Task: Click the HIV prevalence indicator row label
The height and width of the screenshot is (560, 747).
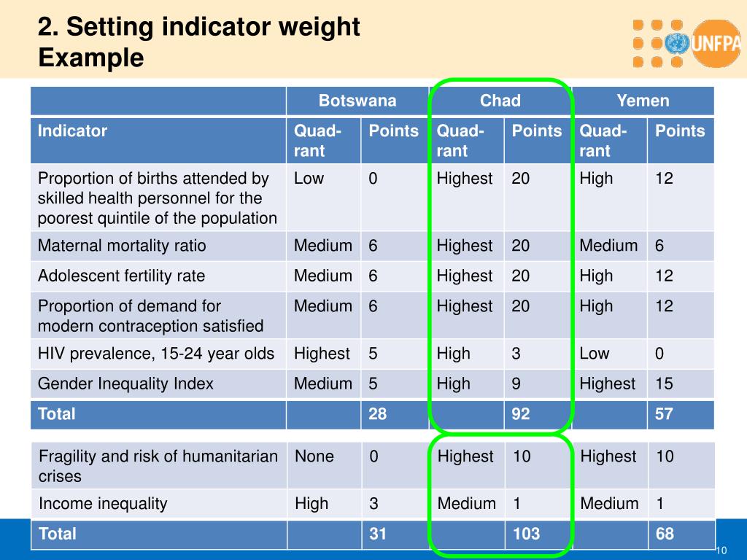Action: (x=156, y=354)
